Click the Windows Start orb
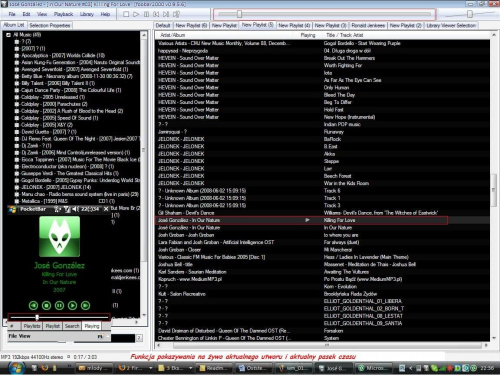The height and width of the screenshot is (375, 500). tap(16, 368)
